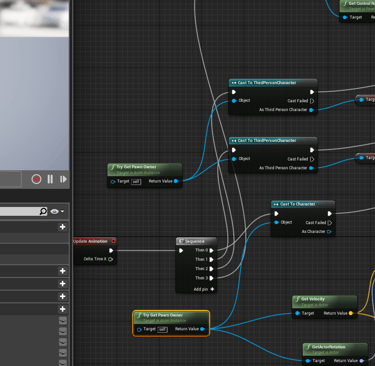This screenshot has width=375, height=366.
Task: Click Target pin on Get Velocity node
Action: tap(297, 313)
